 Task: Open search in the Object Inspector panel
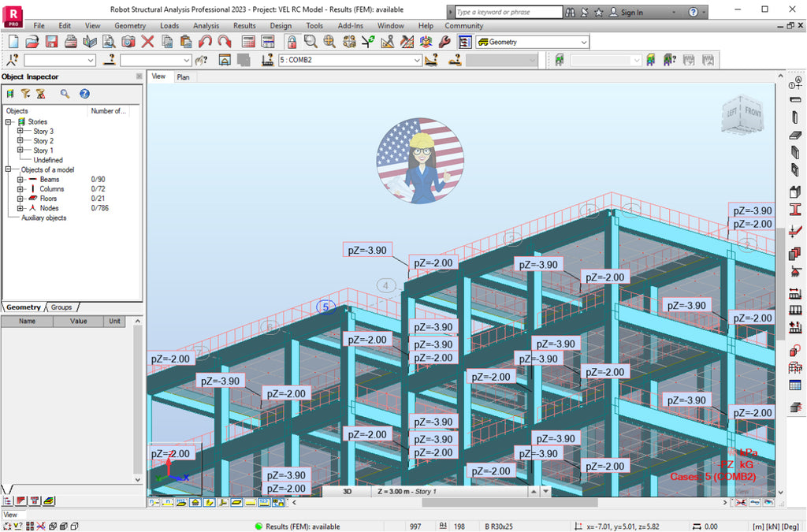[x=65, y=94]
